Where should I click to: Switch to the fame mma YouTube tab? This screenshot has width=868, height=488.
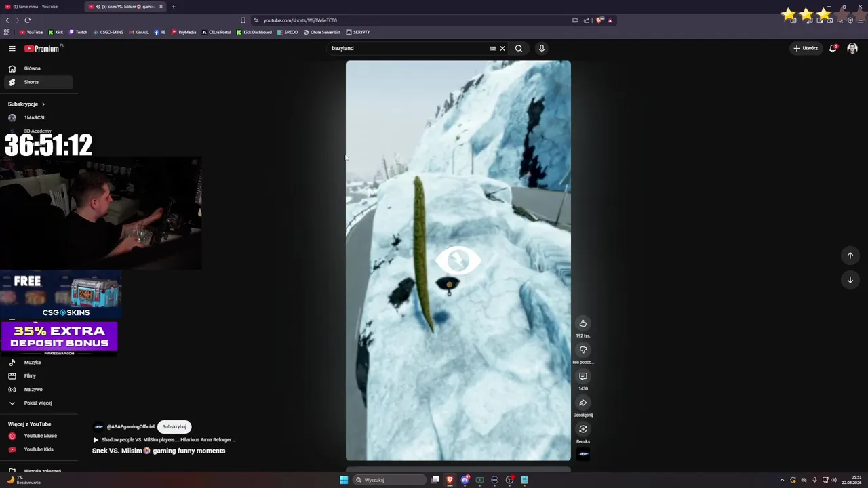point(42,7)
